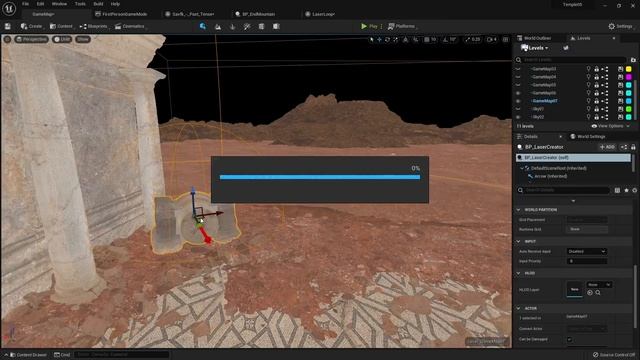The image size is (640, 360).
Task: Save the current level via toolbar save icon
Action: [x=8, y=26]
